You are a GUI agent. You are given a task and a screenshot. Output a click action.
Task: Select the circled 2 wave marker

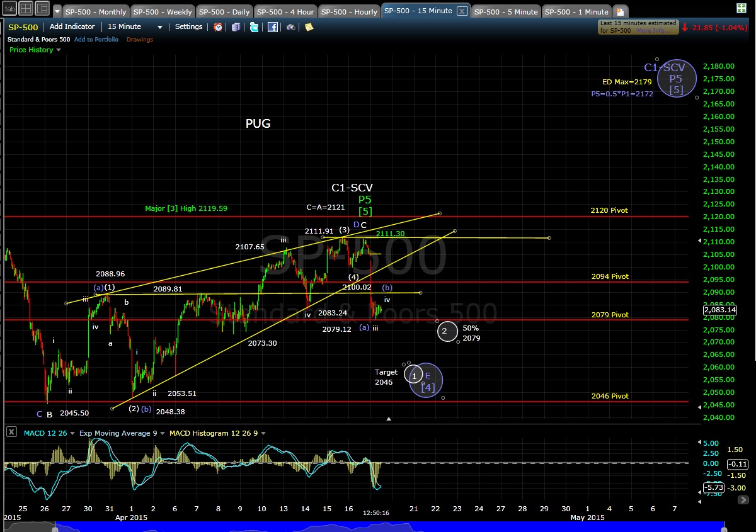447,331
